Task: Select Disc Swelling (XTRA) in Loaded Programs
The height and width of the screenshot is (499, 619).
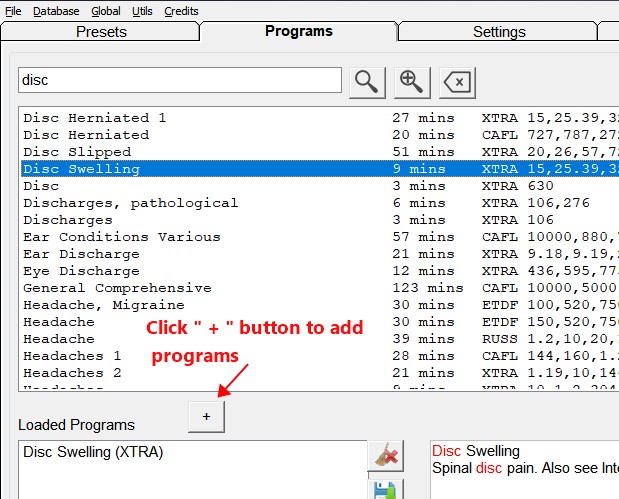Action: click(x=93, y=452)
